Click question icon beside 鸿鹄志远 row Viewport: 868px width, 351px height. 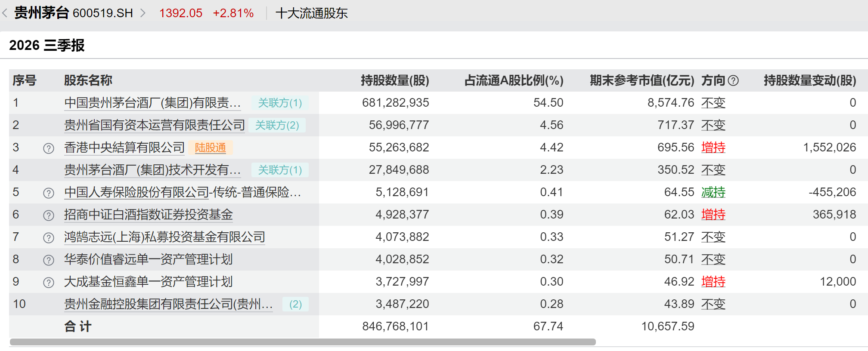click(49, 237)
